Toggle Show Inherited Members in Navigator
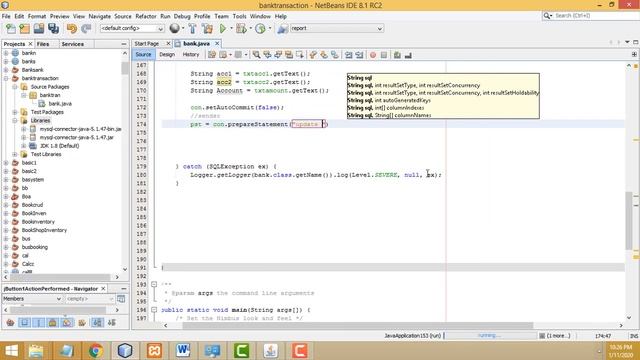640x360 pixels. [11, 323]
